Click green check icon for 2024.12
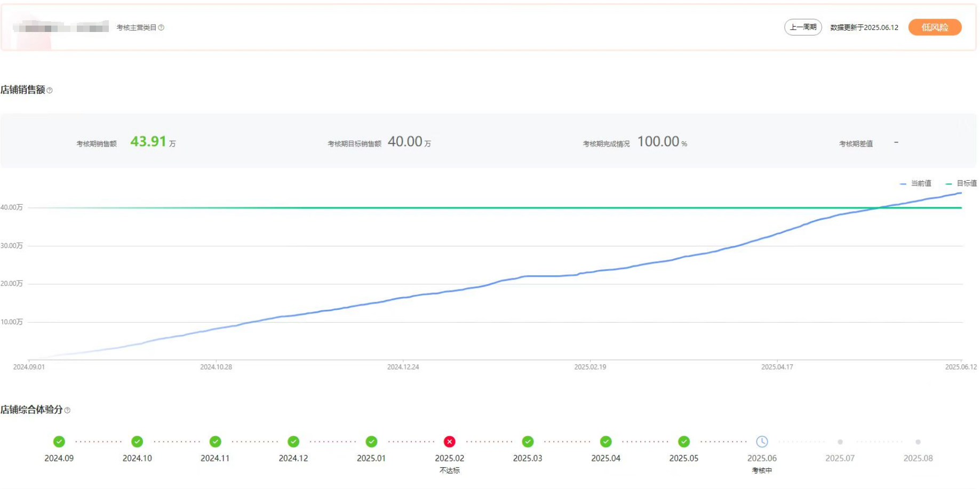This screenshot has height=489, width=980. click(x=293, y=442)
